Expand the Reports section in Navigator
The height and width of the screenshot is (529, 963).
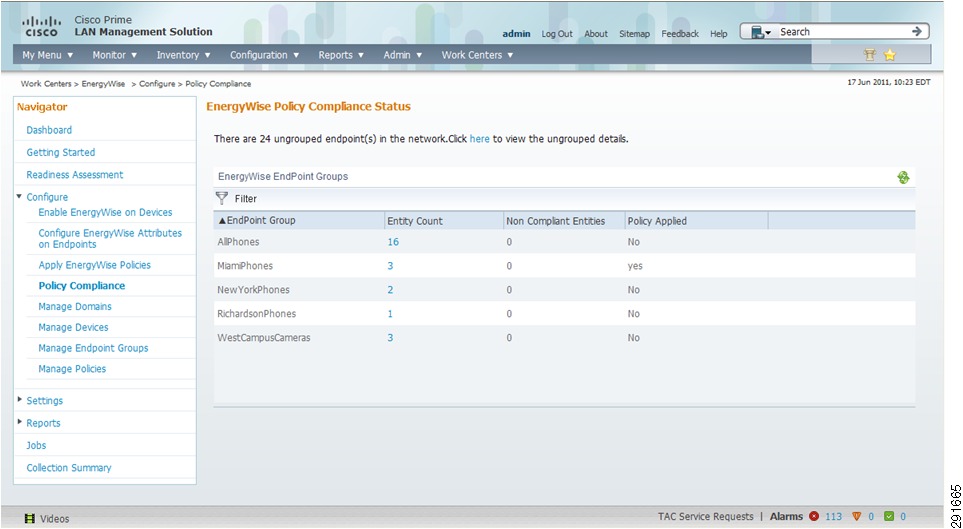tap(20, 422)
